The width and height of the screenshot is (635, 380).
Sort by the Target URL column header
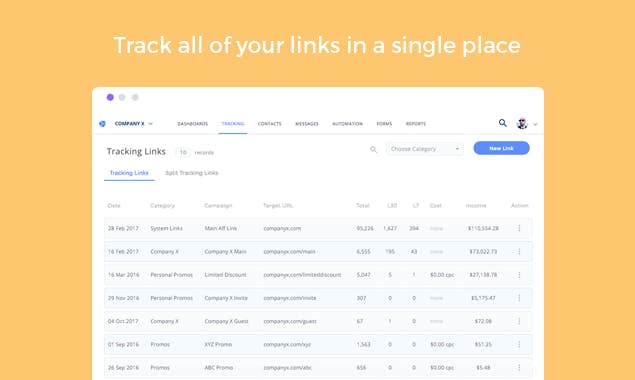point(278,206)
